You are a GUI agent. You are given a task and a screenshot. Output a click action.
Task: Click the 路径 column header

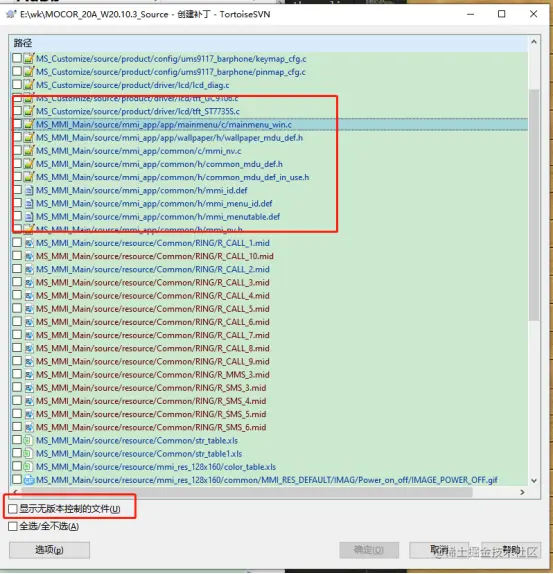click(x=269, y=43)
